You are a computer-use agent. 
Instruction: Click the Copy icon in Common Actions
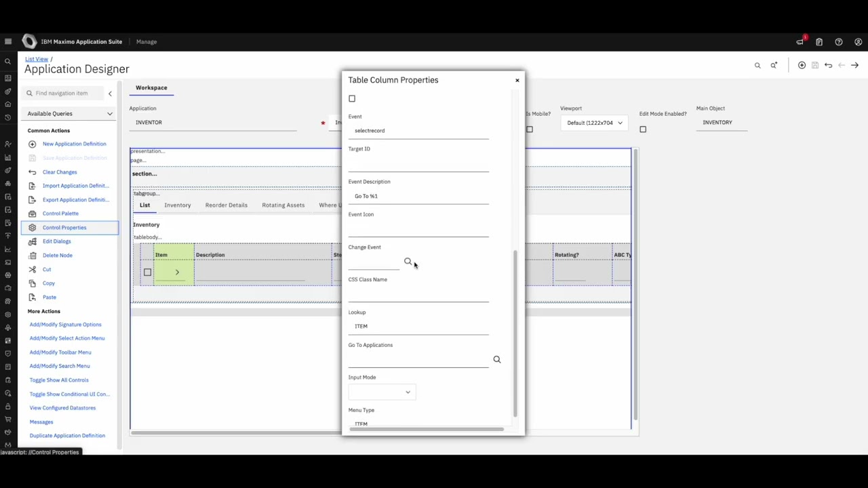[x=32, y=283]
